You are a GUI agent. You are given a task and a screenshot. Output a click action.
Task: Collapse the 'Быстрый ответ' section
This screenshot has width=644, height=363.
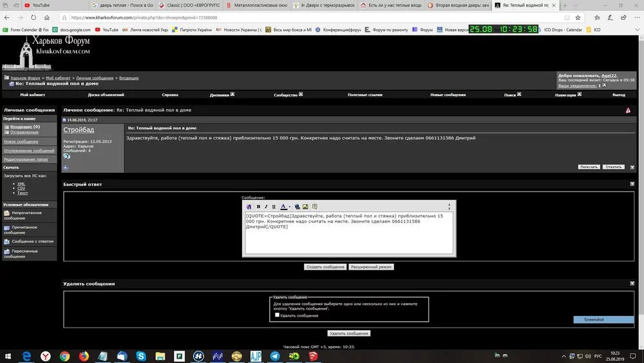[x=632, y=184]
